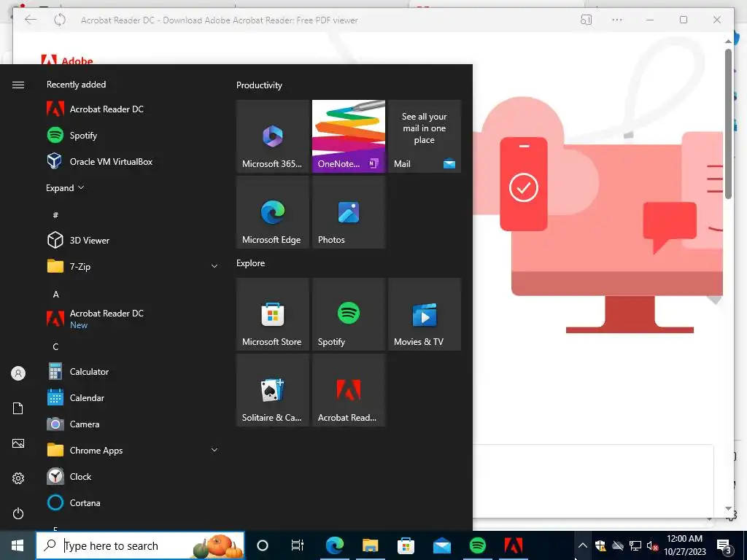Open the Photos tile
The height and width of the screenshot is (560, 747).
[349, 212]
